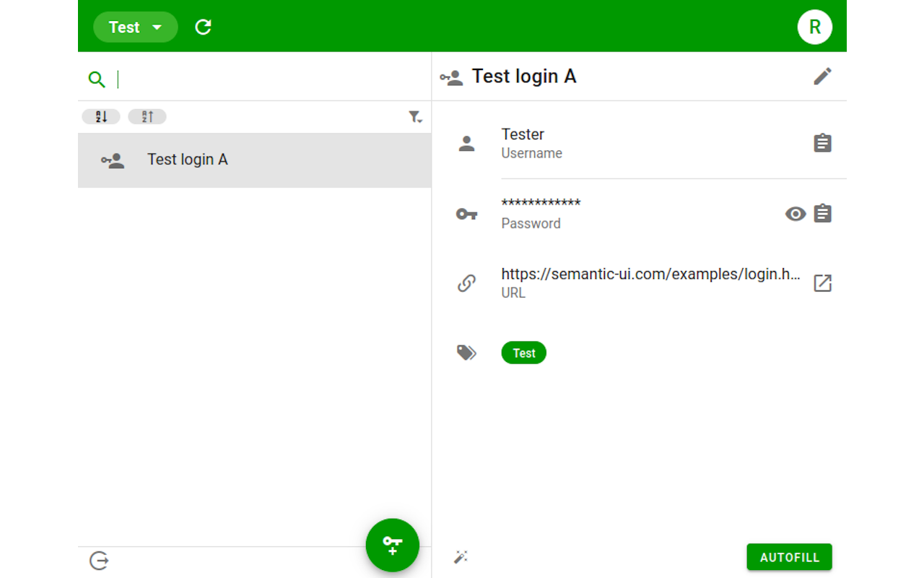
Task: Click the logout icon at bottom left
Action: click(99, 561)
